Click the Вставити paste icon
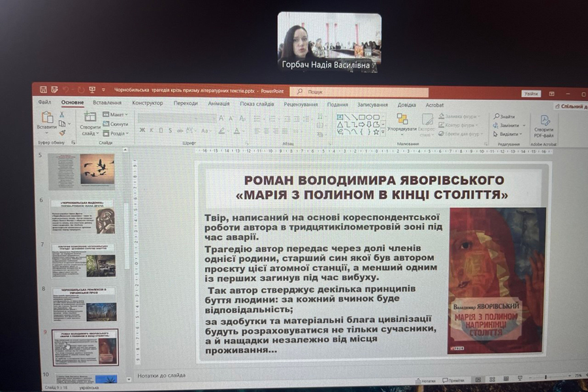Screen dimensions: 588x392 pyautogui.click(x=47, y=117)
